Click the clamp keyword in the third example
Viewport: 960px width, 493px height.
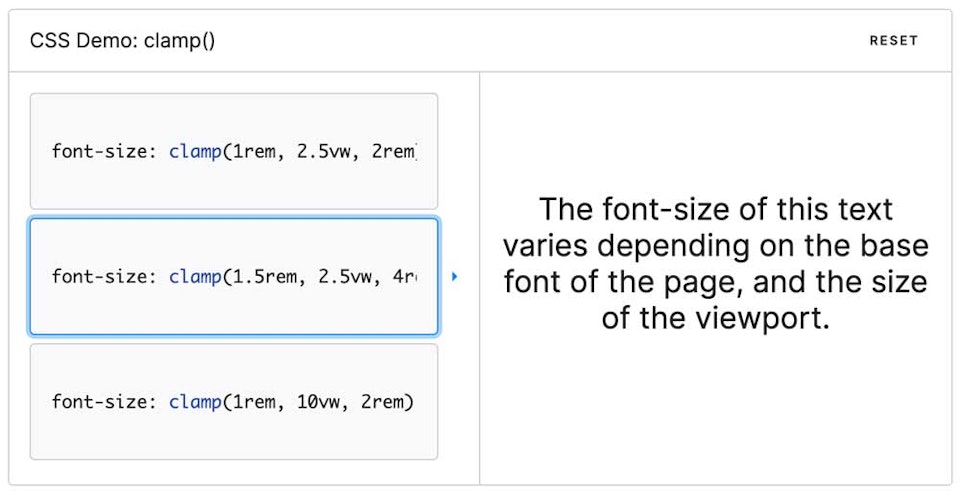195,402
